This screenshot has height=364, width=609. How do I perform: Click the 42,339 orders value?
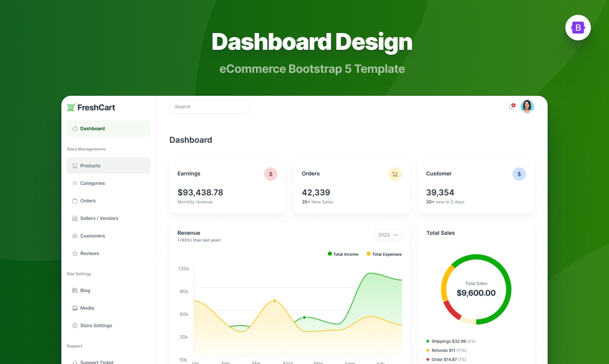(x=316, y=193)
